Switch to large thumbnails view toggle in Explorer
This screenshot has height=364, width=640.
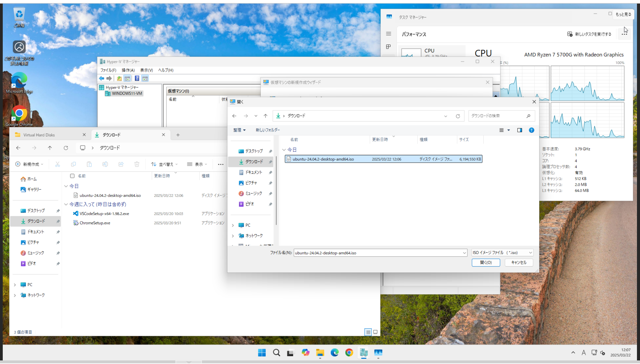375,332
